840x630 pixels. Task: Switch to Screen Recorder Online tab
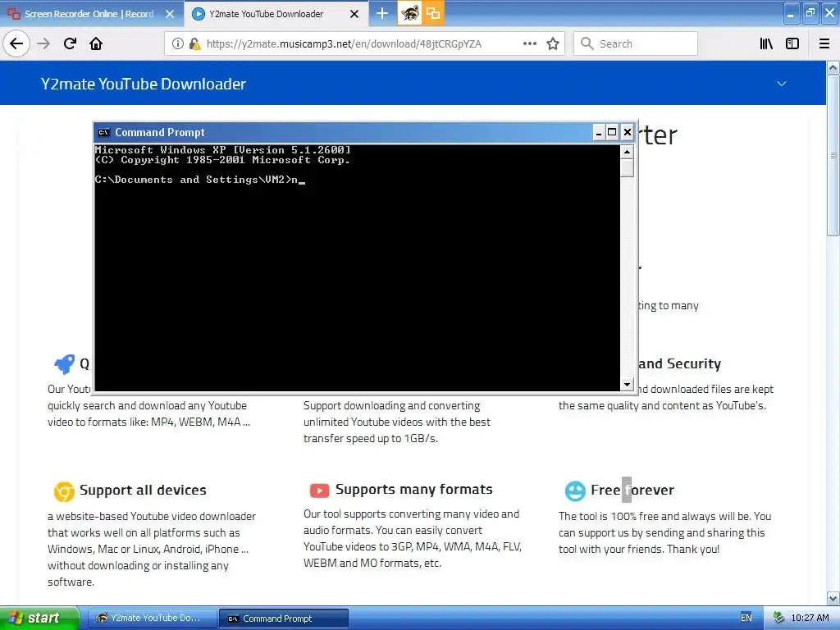[89, 14]
